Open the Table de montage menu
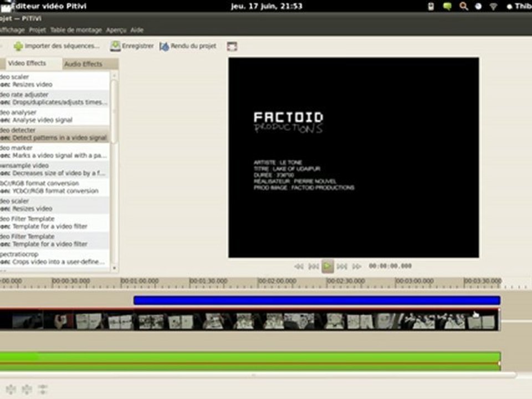 (76, 30)
